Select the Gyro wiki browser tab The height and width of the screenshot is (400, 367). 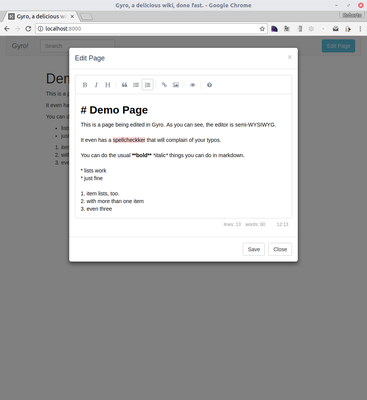coord(40,16)
